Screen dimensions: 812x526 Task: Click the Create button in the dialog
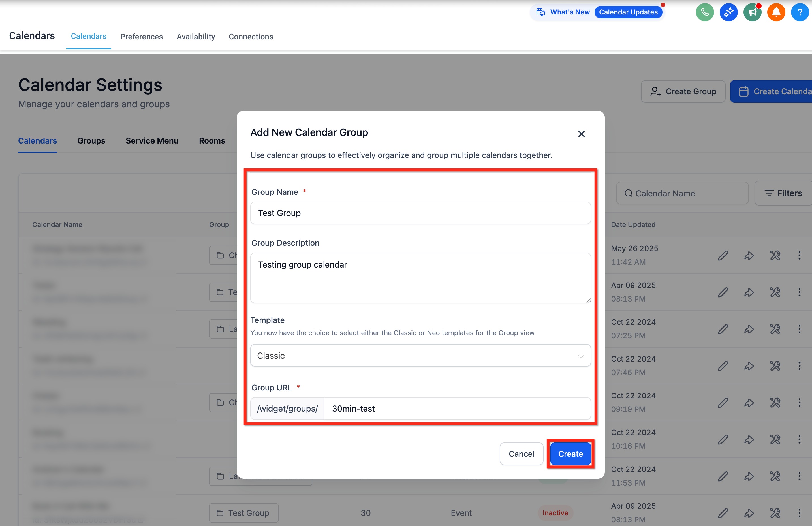[x=570, y=454]
